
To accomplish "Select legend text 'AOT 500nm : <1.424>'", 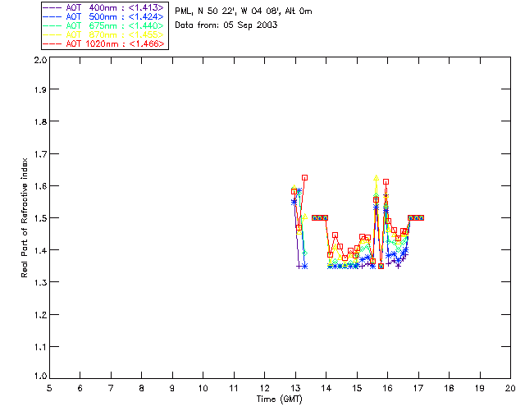I will tap(115, 16).
